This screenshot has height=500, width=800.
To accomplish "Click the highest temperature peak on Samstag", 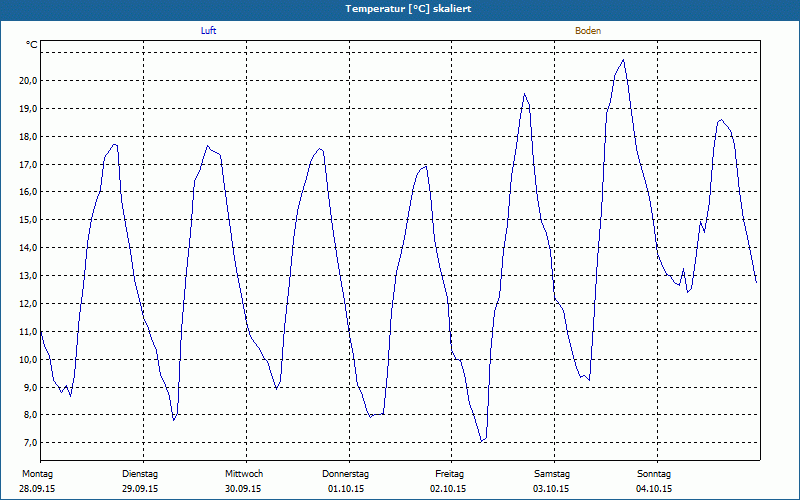I will click(x=623, y=60).
